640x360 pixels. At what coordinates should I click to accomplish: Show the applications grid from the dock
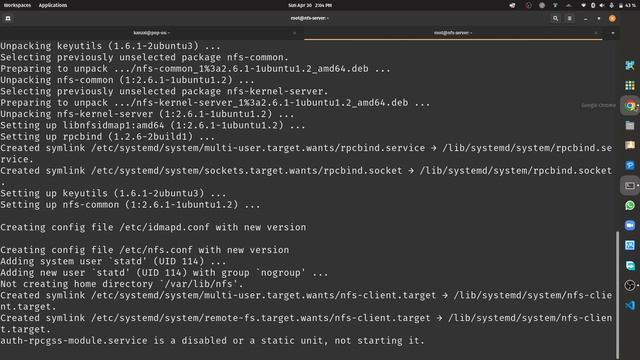(630, 85)
